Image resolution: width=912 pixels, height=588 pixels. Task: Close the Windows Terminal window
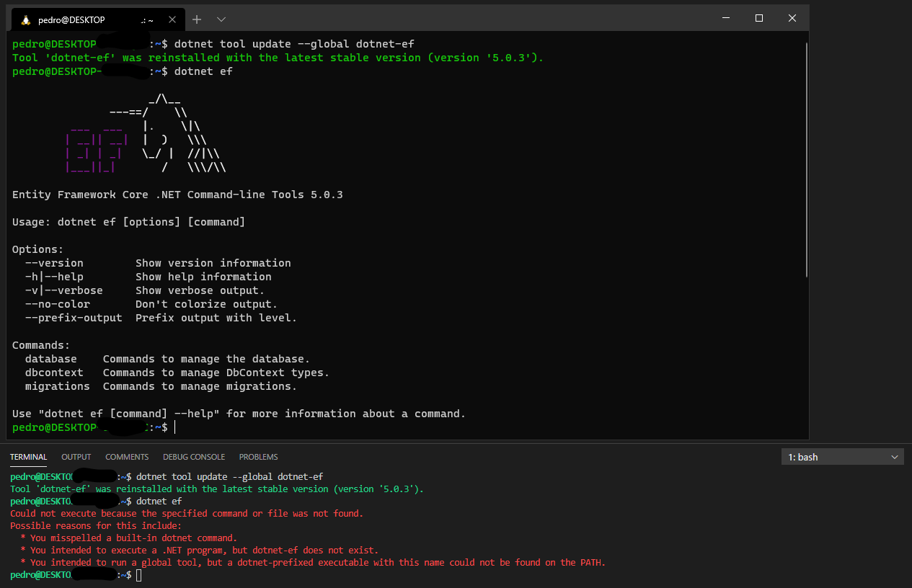point(792,18)
